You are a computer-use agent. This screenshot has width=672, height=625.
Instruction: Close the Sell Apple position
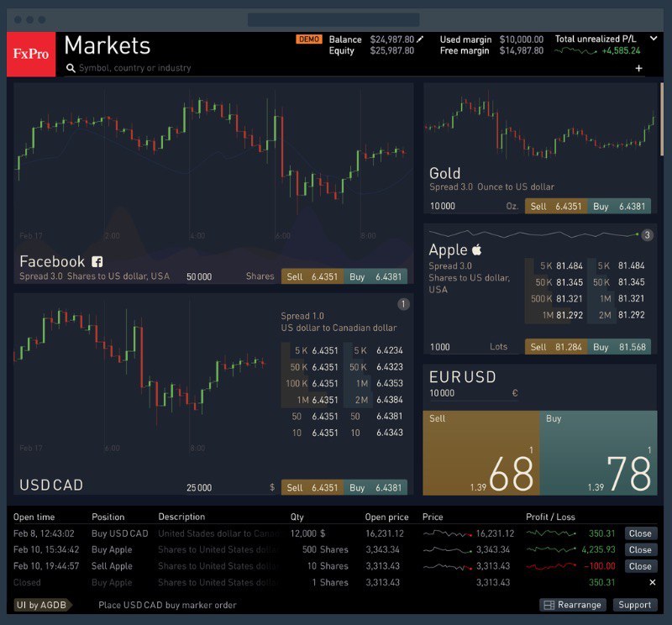[640, 566]
